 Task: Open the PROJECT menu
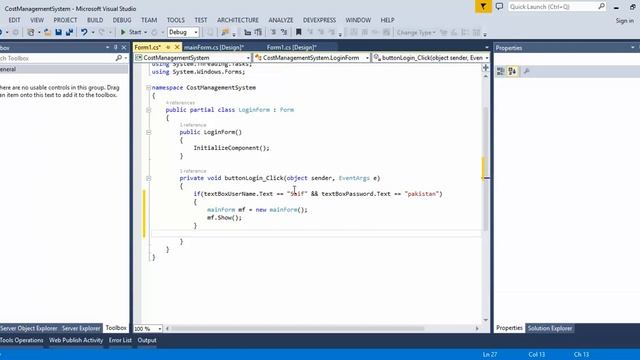pos(65,20)
